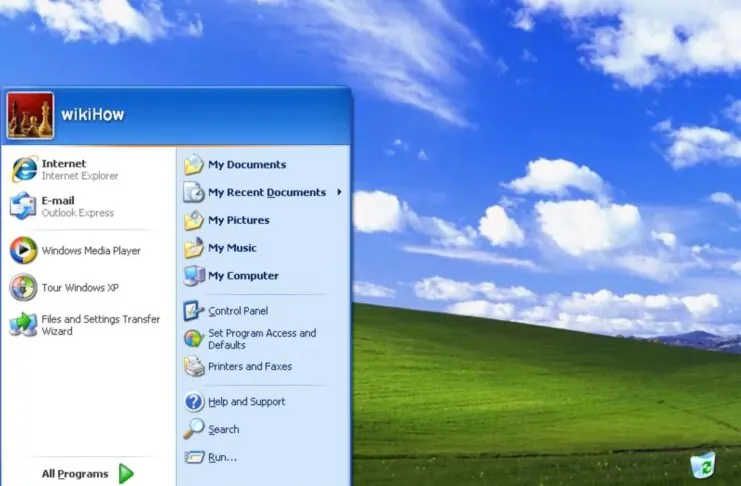Viewport: 741px width, 486px height.
Task: Click the Set Program Access icon
Action: [193, 339]
